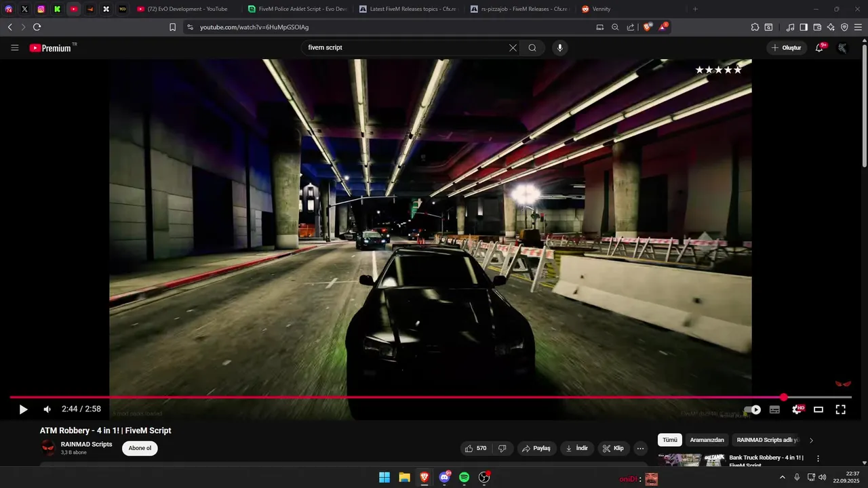Open Brave Rewards triangle icon
Image resolution: width=868 pixels, height=488 pixels.
[x=663, y=27]
